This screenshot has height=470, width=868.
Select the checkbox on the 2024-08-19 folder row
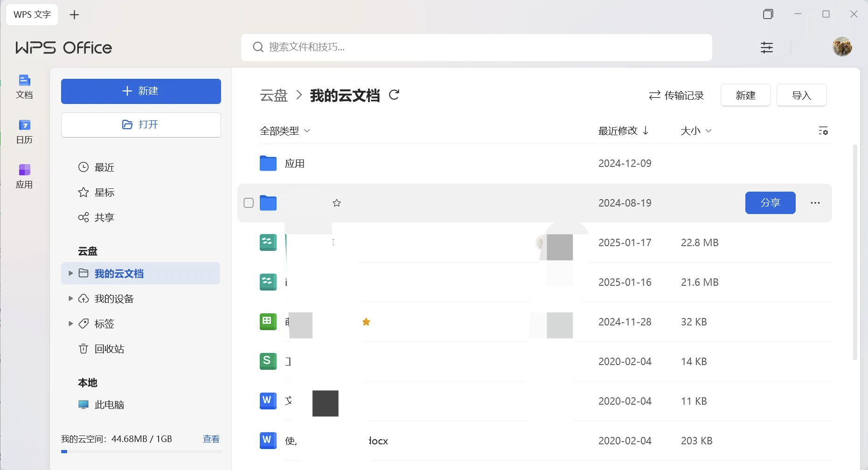249,203
